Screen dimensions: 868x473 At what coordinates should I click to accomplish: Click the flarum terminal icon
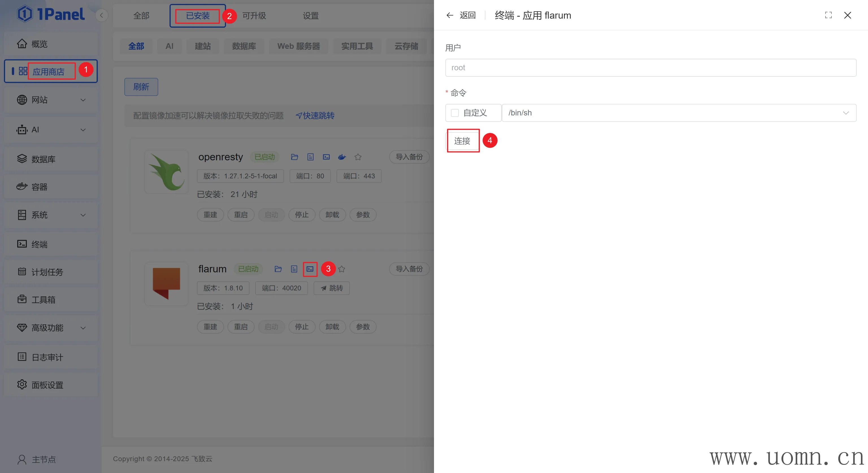pos(310,269)
